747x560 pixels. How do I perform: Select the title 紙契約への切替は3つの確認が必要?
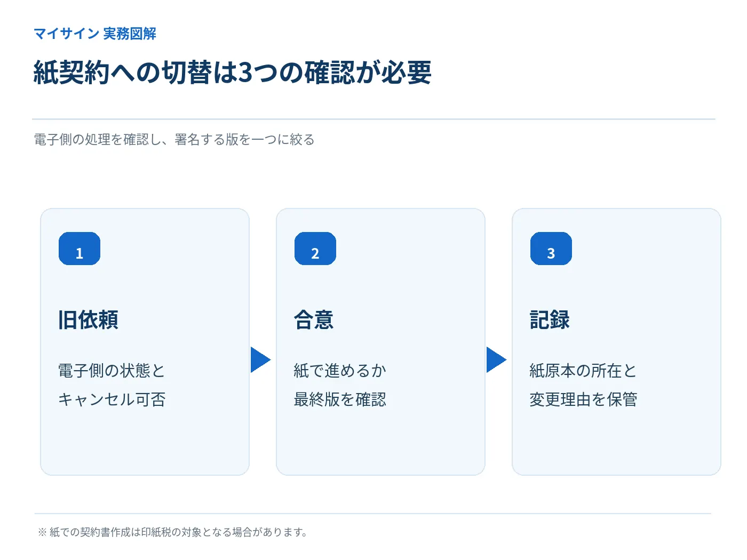click(x=232, y=73)
